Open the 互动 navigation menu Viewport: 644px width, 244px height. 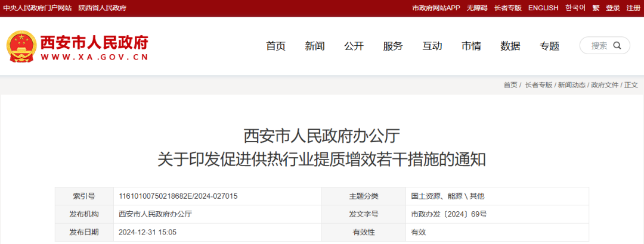[432, 46]
